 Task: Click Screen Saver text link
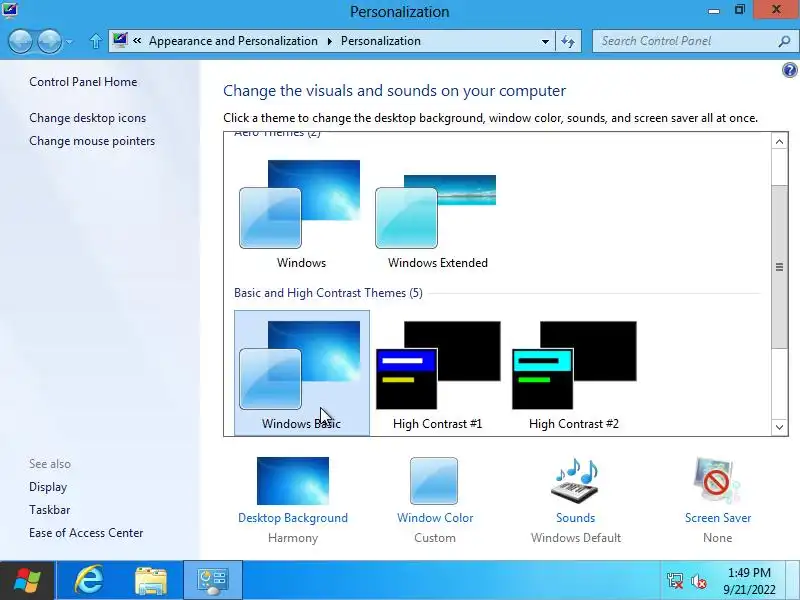pos(718,518)
